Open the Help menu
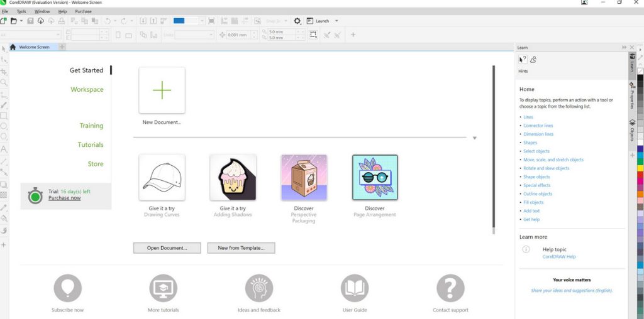The width and height of the screenshot is (644, 319). pos(62,11)
